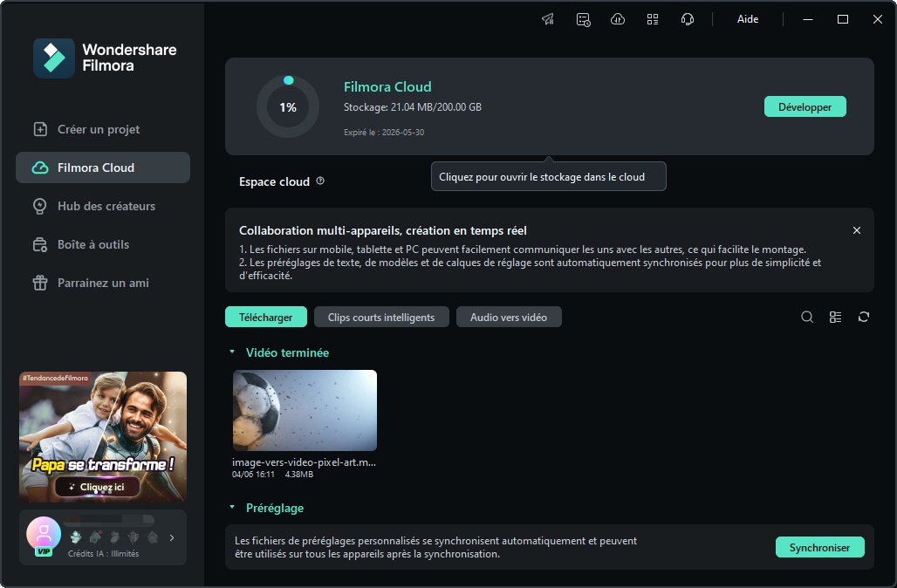Click the Espace cloud label
The width and height of the screenshot is (897, 588).
point(274,181)
